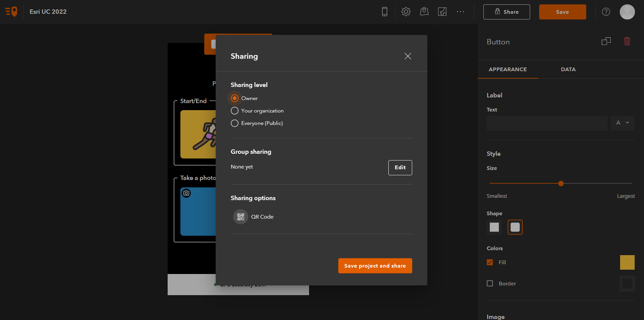644x320 pixels.
Task: Select the running person Start/End button
Action: click(x=198, y=134)
